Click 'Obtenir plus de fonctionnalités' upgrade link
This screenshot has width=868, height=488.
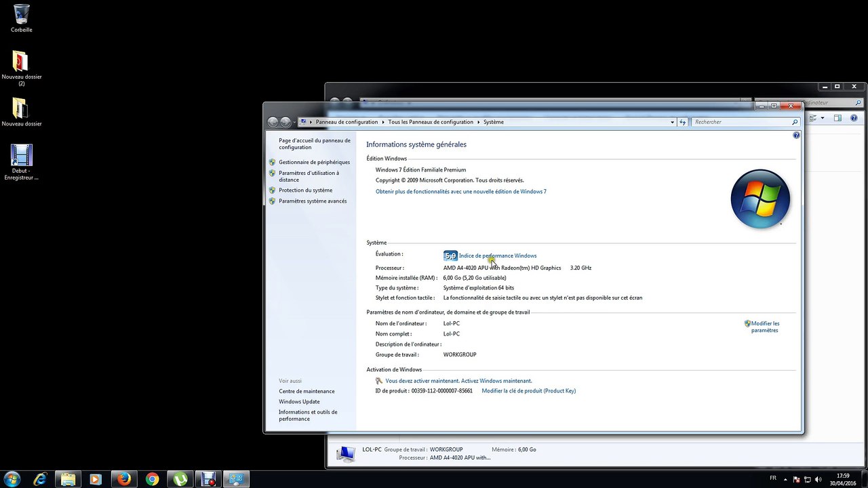(x=461, y=192)
